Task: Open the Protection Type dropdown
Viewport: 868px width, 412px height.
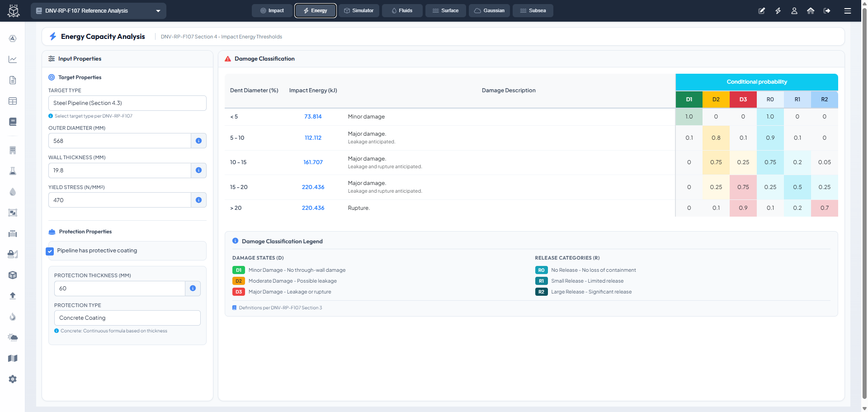Action: coord(127,318)
